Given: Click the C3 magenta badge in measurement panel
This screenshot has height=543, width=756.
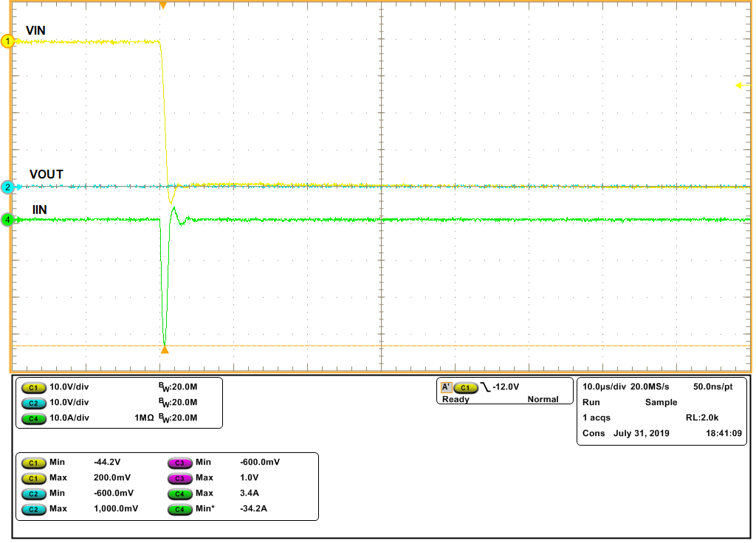Looking at the screenshot, I should (x=182, y=462).
